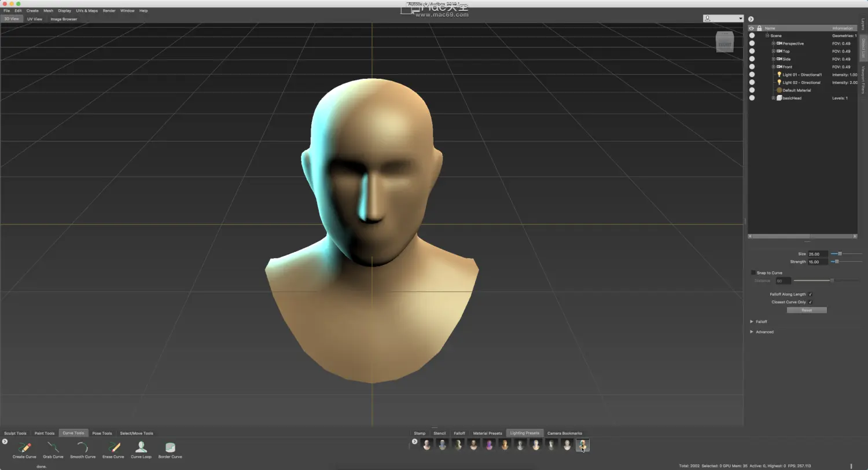The height and width of the screenshot is (470, 868).
Task: Select the Create Curve tool
Action: [24, 447]
